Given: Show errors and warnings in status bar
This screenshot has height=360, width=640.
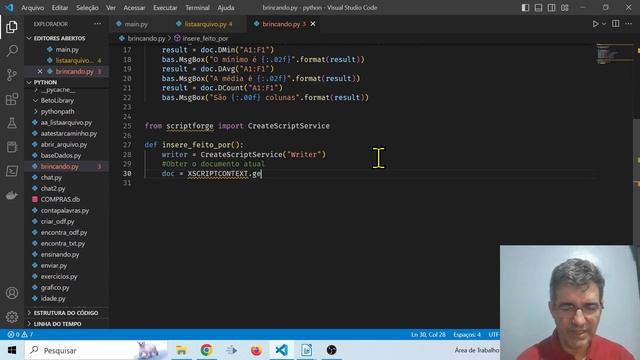Looking at the screenshot, I should pyautogui.click(x=20, y=335).
